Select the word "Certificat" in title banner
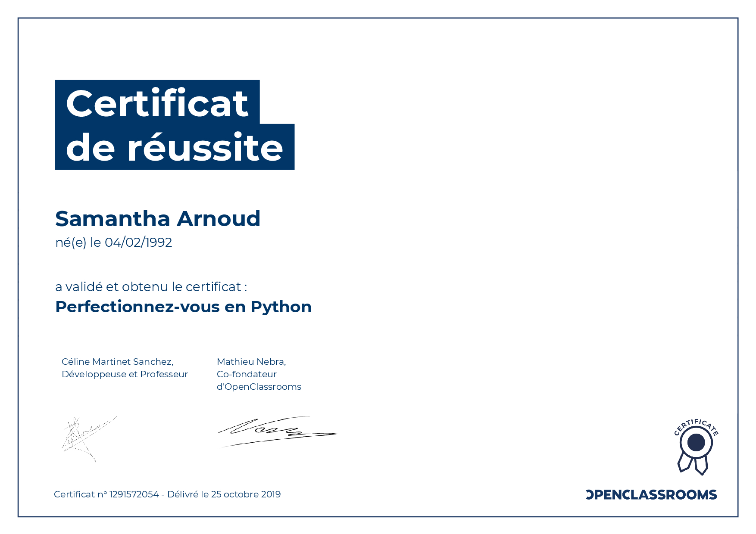The image size is (756, 534). (157, 103)
